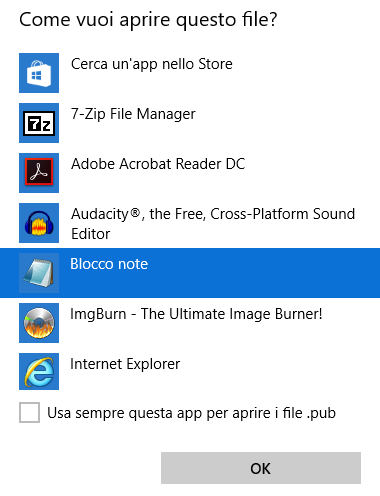Click the Audacity headphones icon
Screen dimensions: 380x496
click(39, 223)
